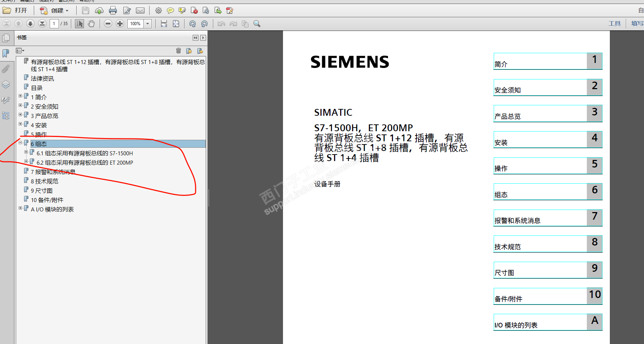Expand the 6.1 S7-1500H bookmark
This screenshot has width=644, height=344.
[26, 152]
